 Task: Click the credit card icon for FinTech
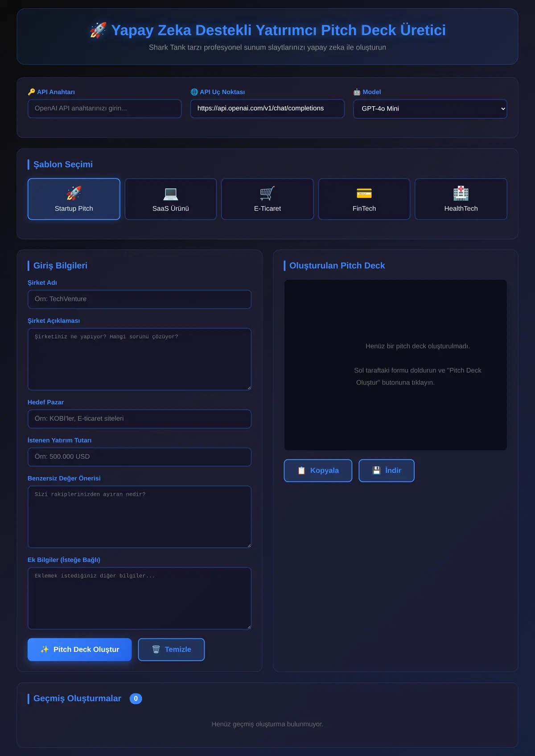364,194
